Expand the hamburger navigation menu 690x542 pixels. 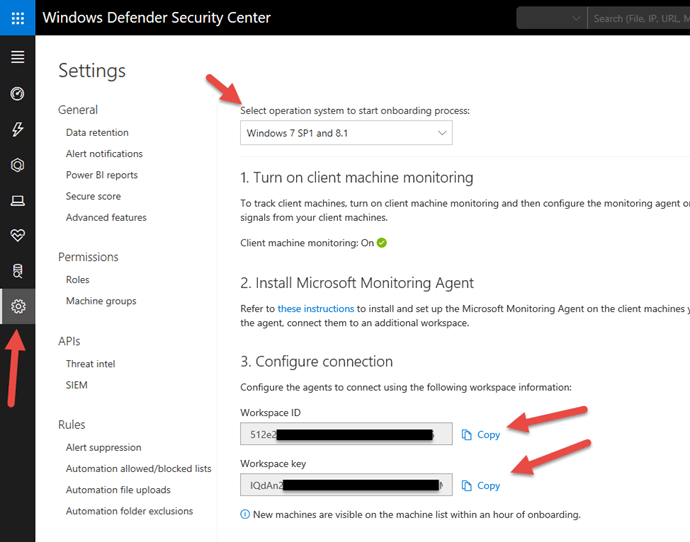(x=17, y=57)
